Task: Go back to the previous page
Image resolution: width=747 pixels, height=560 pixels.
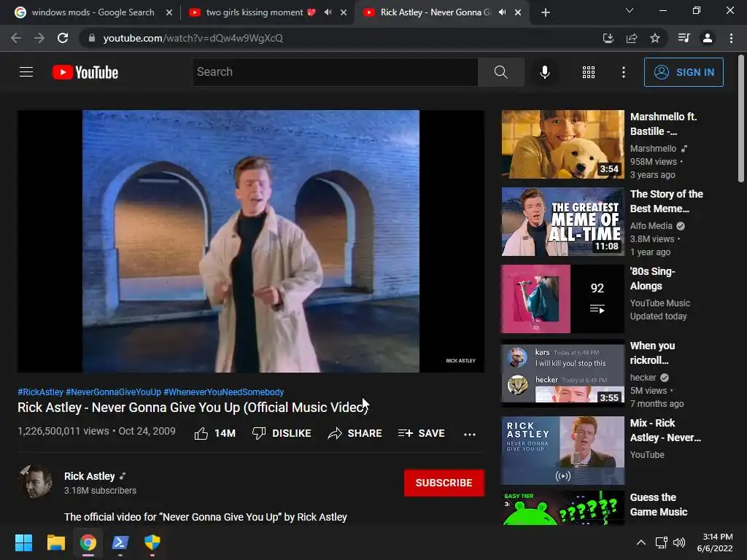Action: (x=16, y=38)
